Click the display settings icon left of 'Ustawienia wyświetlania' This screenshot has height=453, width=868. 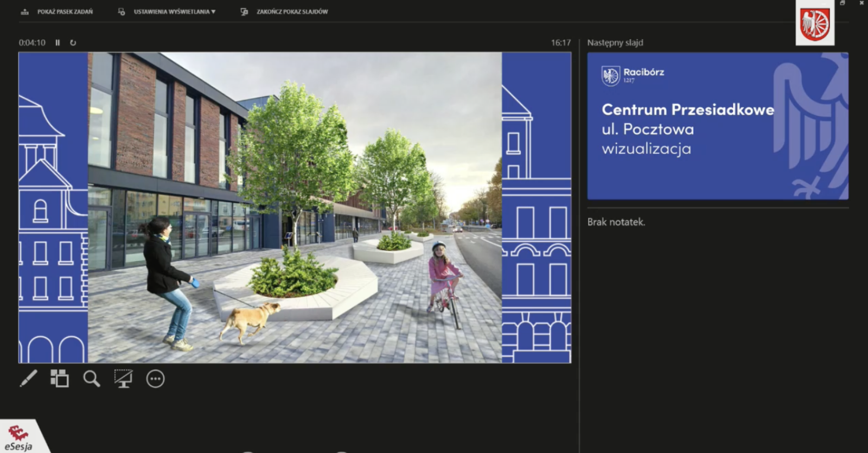[122, 11]
